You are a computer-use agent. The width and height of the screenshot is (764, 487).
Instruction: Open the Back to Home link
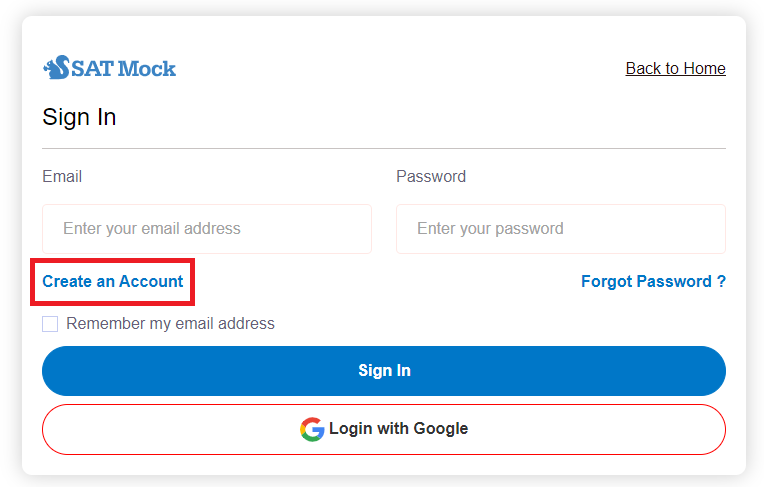tap(675, 68)
